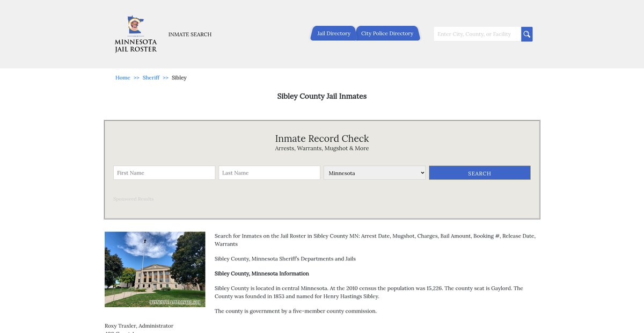Click the Inmate Record Check heading

coord(322,139)
